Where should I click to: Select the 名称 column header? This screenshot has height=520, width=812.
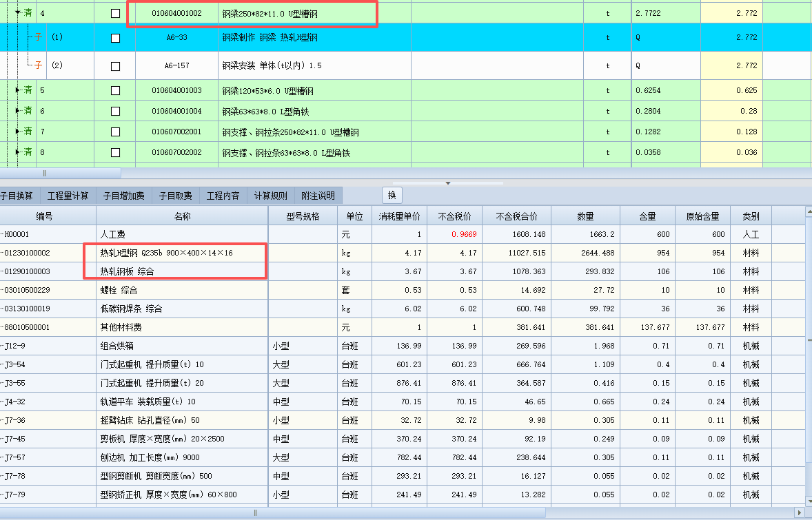[182, 216]
